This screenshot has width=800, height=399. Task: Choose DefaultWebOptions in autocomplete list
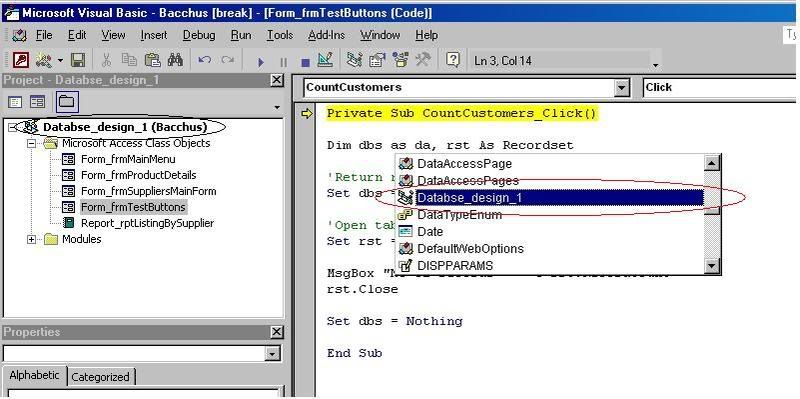tap(470, 249)
